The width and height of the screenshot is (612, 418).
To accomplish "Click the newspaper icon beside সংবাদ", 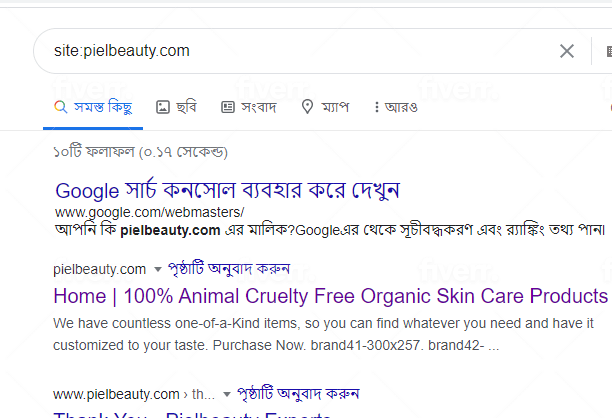I will pos(228,107).
